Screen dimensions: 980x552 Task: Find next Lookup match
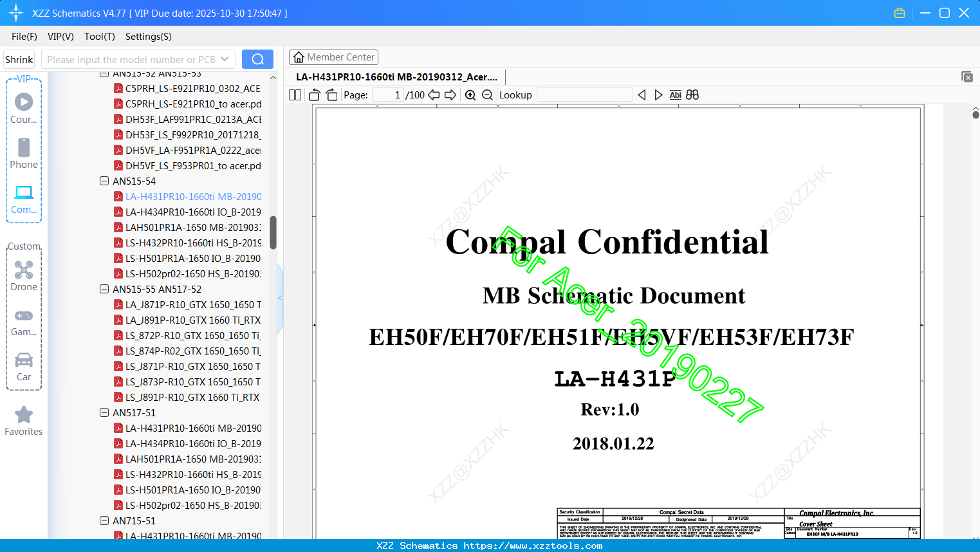pyautogui.click(x=658, y=95)
